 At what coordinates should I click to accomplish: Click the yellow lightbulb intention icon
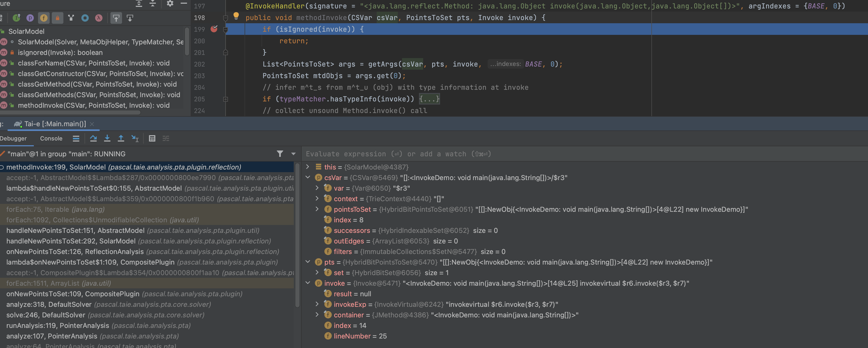pos(236,16)
